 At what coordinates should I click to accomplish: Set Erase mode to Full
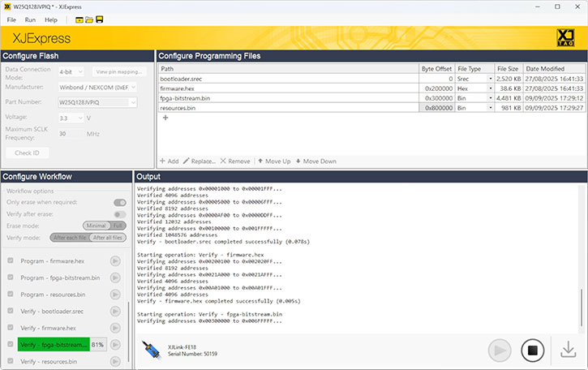118,226
